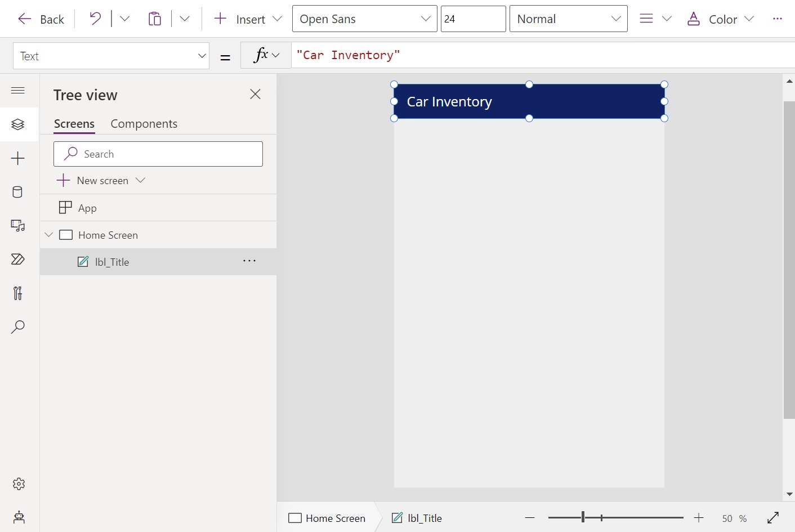Select the Tree view icon in the left rail

19,124
